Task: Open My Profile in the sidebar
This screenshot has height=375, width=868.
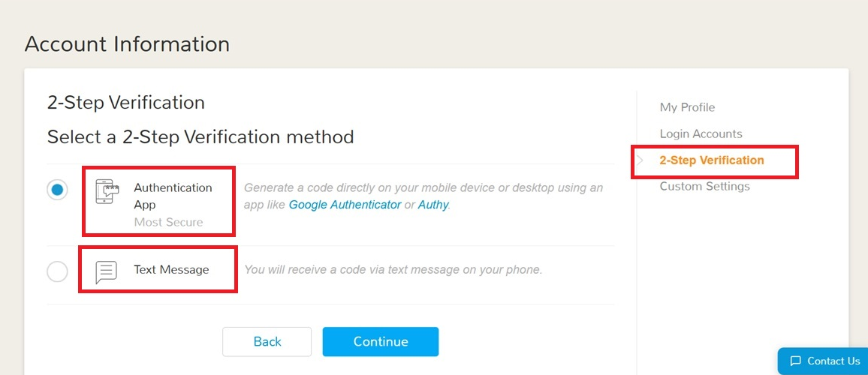Action: [687, 107]
